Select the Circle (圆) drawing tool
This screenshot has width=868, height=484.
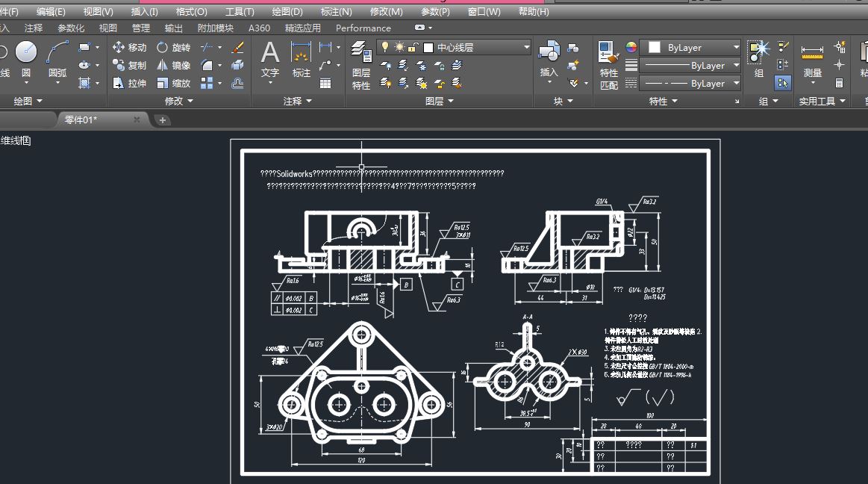[x=25, y=59]
